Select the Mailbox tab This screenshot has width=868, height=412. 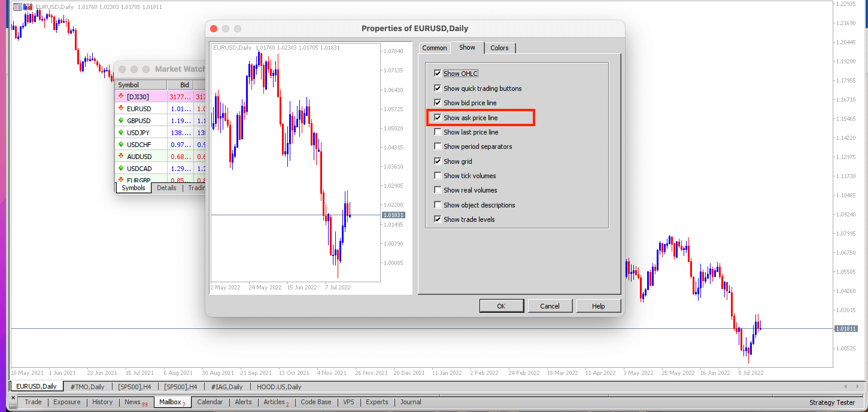pos(172,402)
